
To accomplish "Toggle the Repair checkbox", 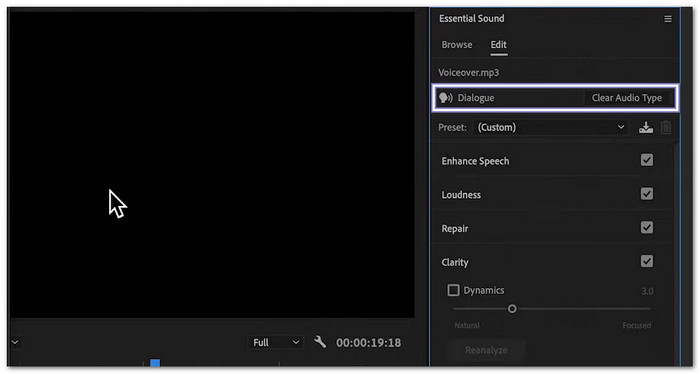I will coord(646,228).
